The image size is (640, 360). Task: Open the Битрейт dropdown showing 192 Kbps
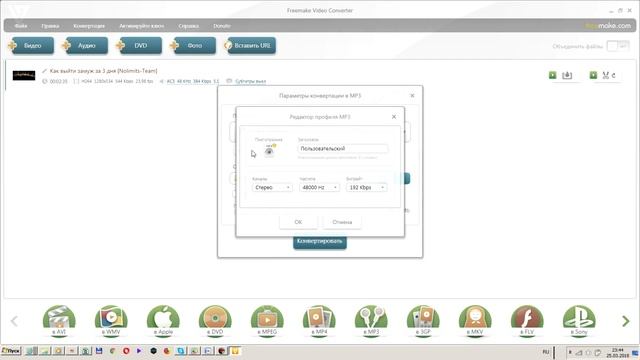click(366, 187)
